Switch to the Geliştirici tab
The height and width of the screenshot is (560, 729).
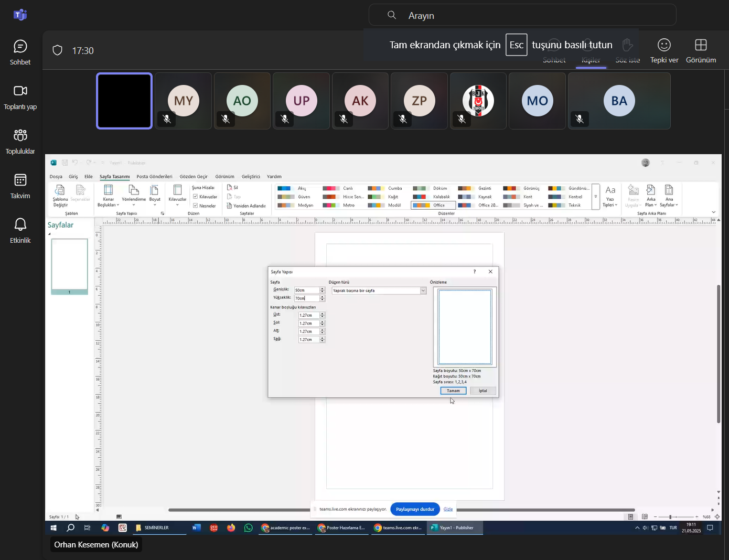[x=251, y=177]
